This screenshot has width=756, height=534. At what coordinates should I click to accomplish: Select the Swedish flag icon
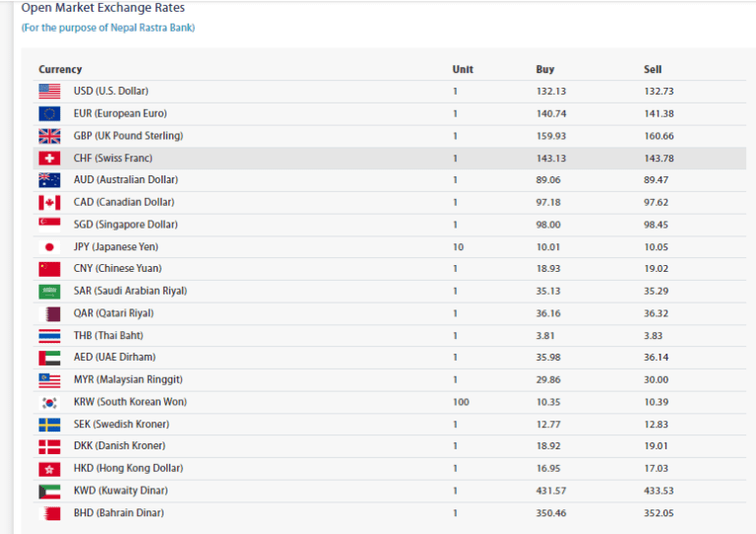[x=49, y=424]
